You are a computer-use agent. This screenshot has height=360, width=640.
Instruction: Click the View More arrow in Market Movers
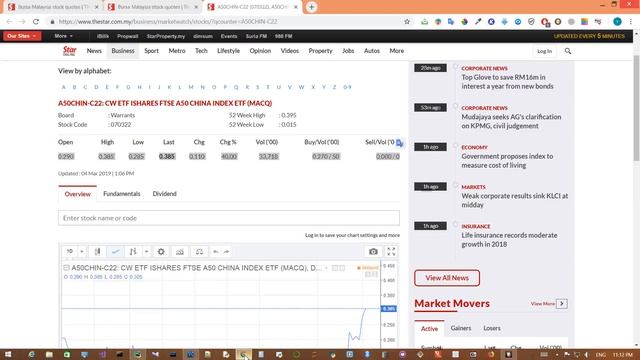562,304
